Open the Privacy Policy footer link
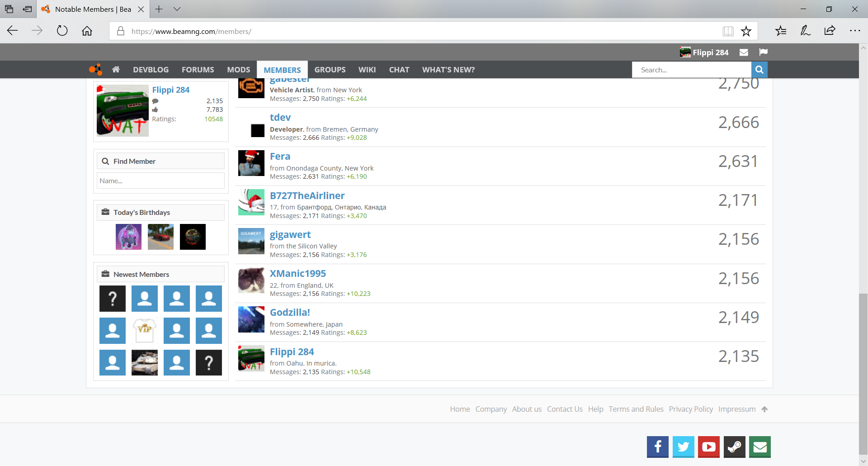The image size is (868, 466). [x=691, y=409]
